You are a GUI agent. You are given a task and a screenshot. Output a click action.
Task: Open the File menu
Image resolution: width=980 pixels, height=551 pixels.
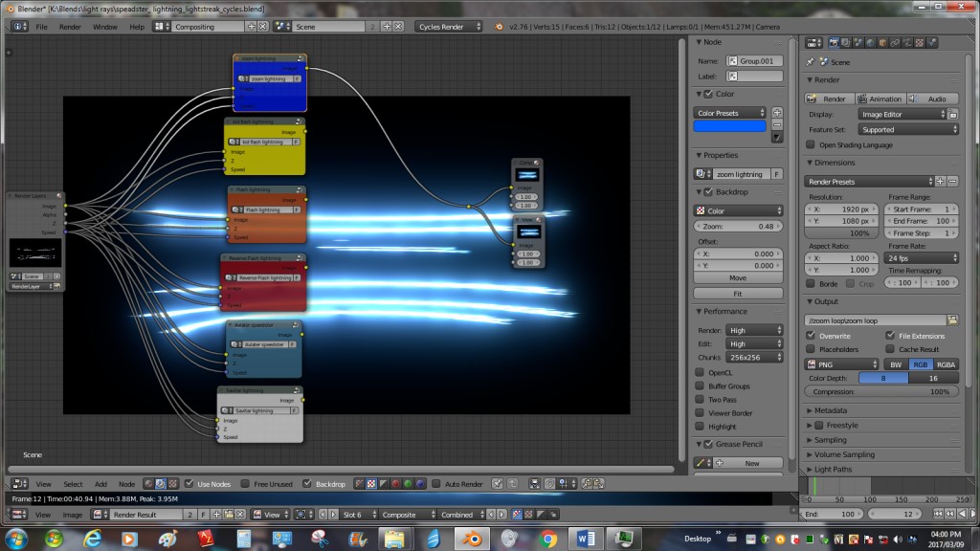[x=40, y=26]
